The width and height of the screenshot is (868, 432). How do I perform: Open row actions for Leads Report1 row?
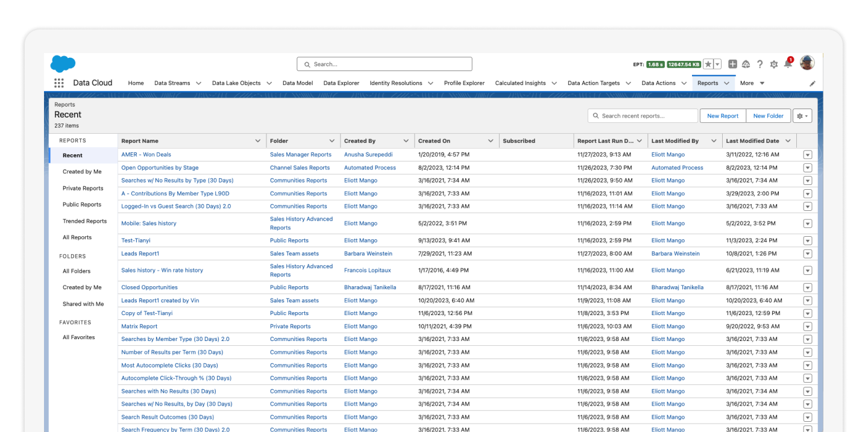808,254
